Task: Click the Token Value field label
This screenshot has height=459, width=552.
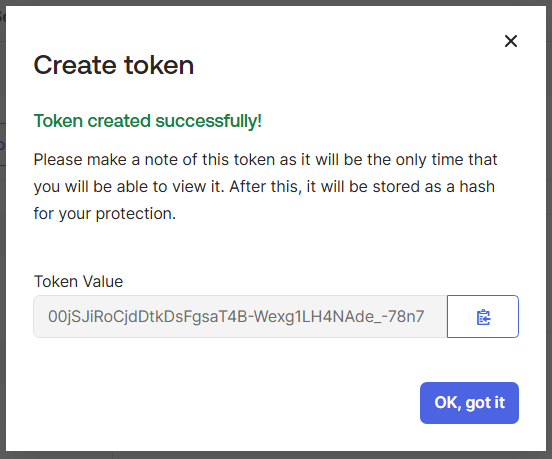Action: click(78, 281)
